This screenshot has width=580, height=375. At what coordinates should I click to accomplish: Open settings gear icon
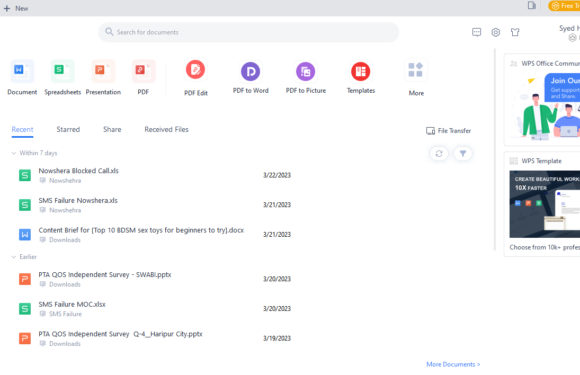[x=496, y=32]
